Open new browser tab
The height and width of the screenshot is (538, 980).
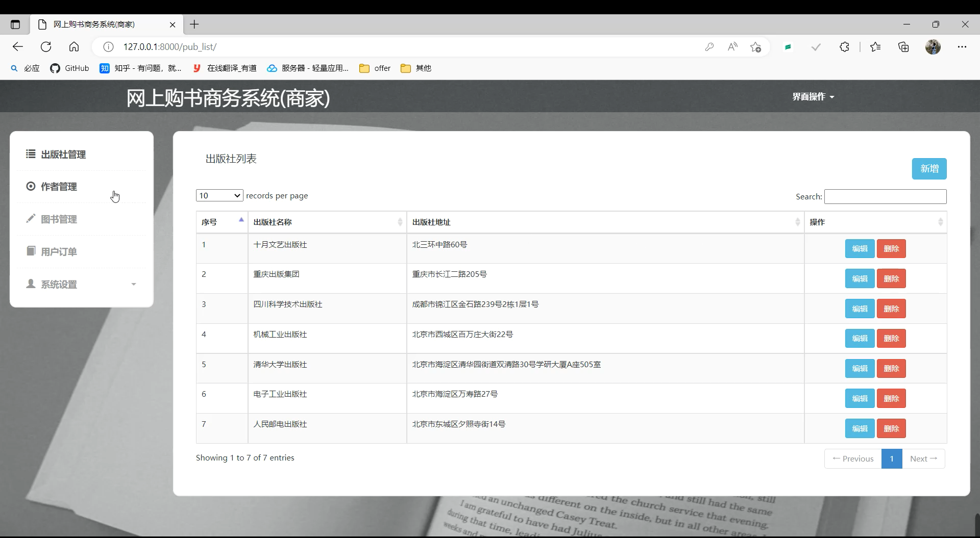(x=194, y=24)
